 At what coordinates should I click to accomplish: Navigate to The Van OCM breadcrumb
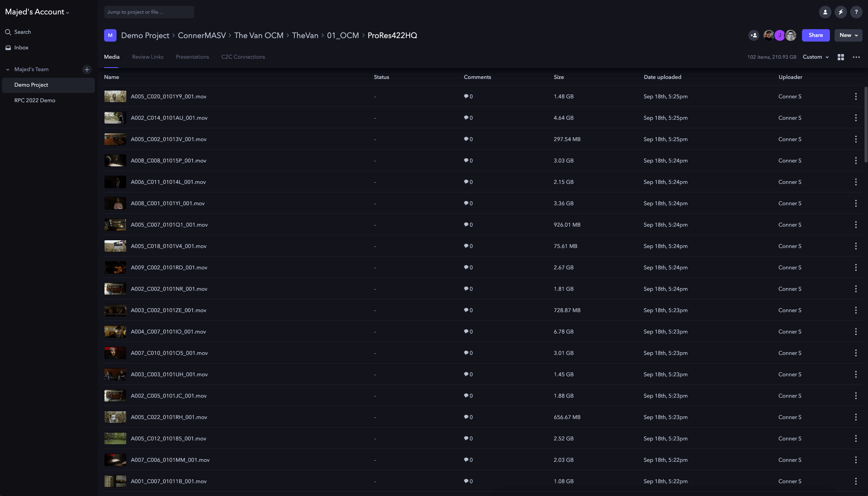click(x=259, y=35)
